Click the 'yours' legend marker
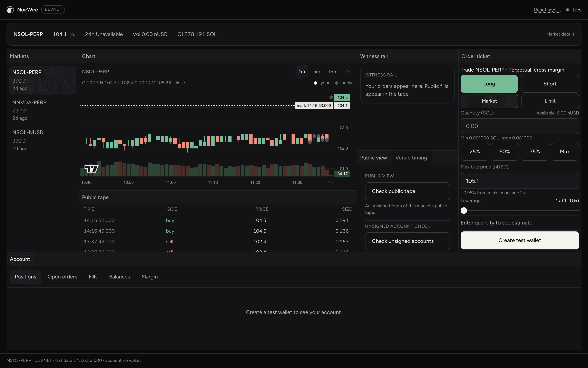 (315, 83)
